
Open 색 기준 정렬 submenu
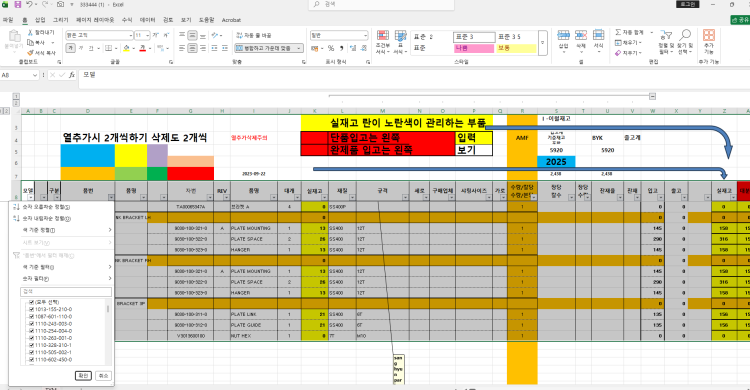(62, 230)
